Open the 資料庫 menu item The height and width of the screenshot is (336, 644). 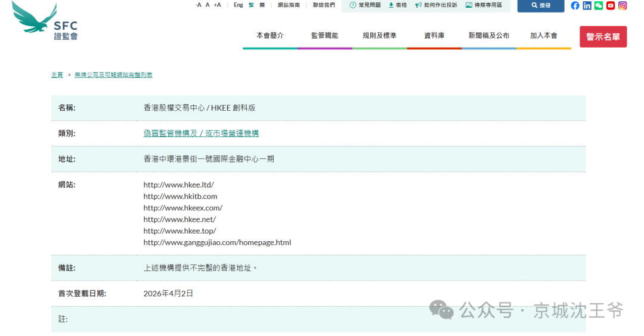(x=434, y=36)
